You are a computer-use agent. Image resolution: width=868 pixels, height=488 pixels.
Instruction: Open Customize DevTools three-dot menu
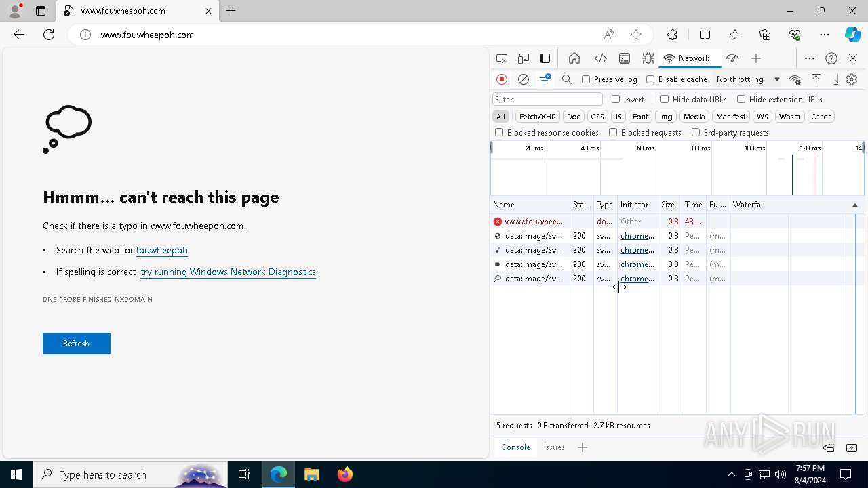(810, 58)
